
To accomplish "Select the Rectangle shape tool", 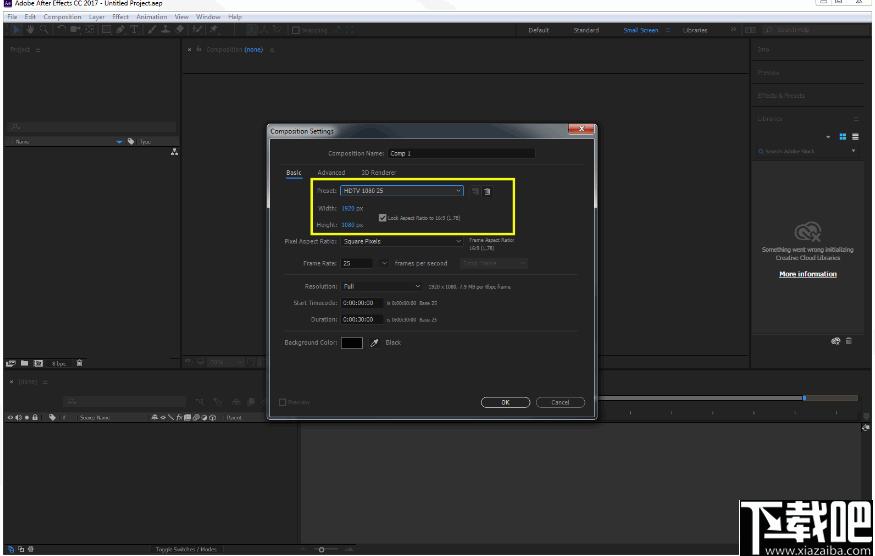I will (106, 30).
